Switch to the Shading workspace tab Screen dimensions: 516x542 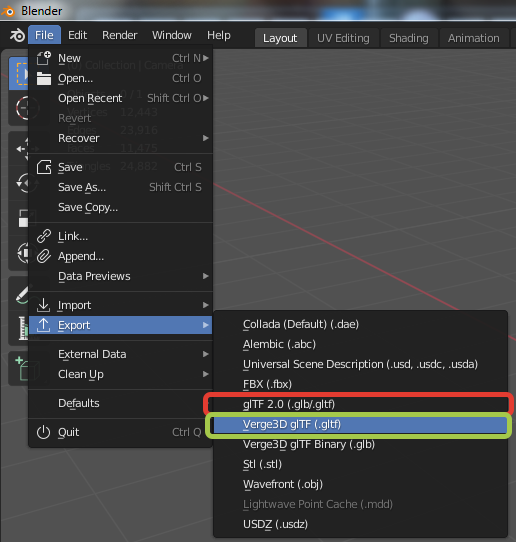tap(409, 38)
